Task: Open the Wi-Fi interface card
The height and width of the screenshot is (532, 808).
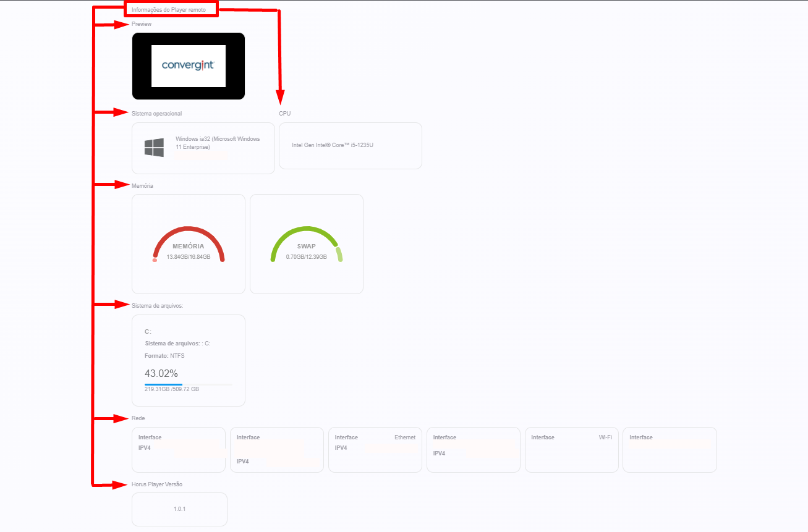Action: click(571, 449)
